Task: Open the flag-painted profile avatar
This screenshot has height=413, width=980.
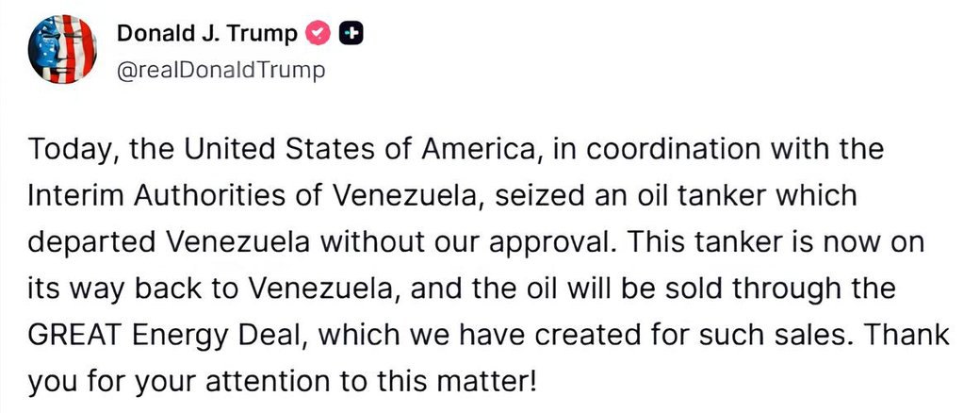Action: pos(62,50)
